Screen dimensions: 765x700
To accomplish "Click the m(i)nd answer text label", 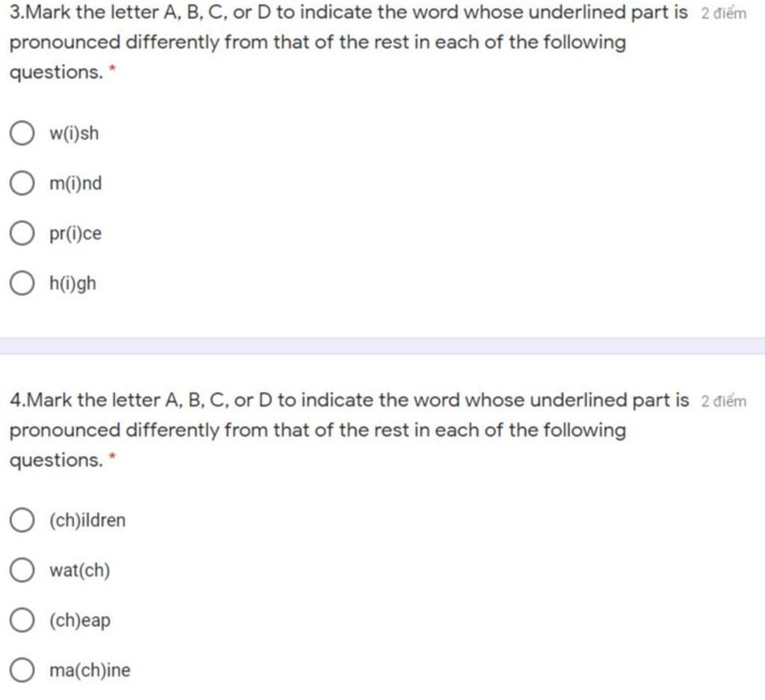I will point(75,184).
